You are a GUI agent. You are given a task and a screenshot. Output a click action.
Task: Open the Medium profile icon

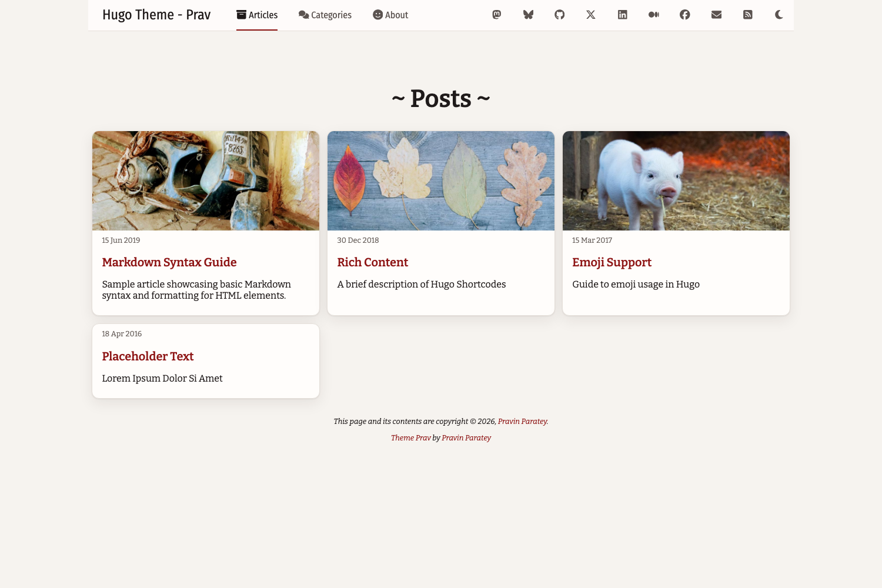coord(654,15)
